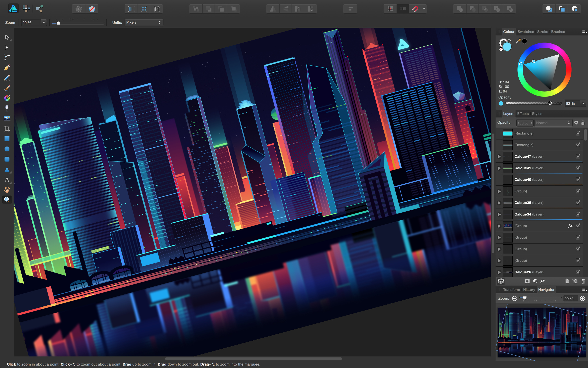Select the Pen tool

(x=7, y=68)
